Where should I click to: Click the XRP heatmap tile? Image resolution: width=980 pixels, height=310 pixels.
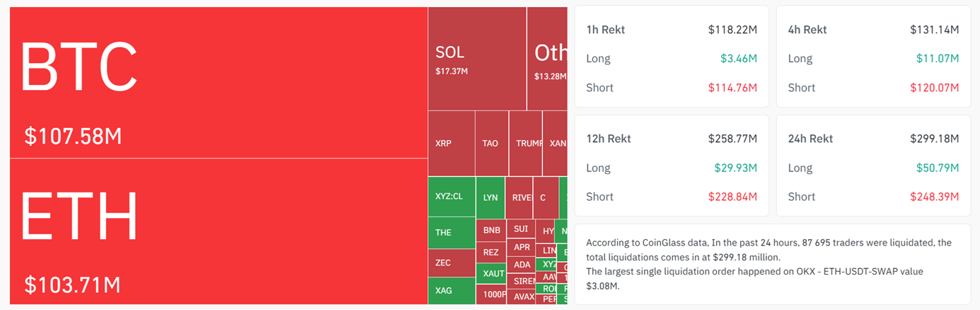pos(451,143)
